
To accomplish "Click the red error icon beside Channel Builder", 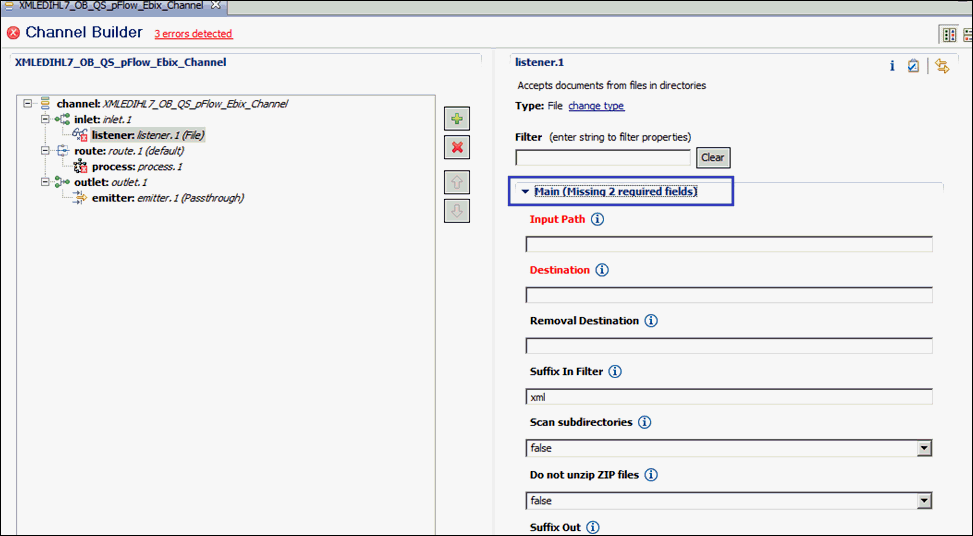I will [x=13, y=33].
